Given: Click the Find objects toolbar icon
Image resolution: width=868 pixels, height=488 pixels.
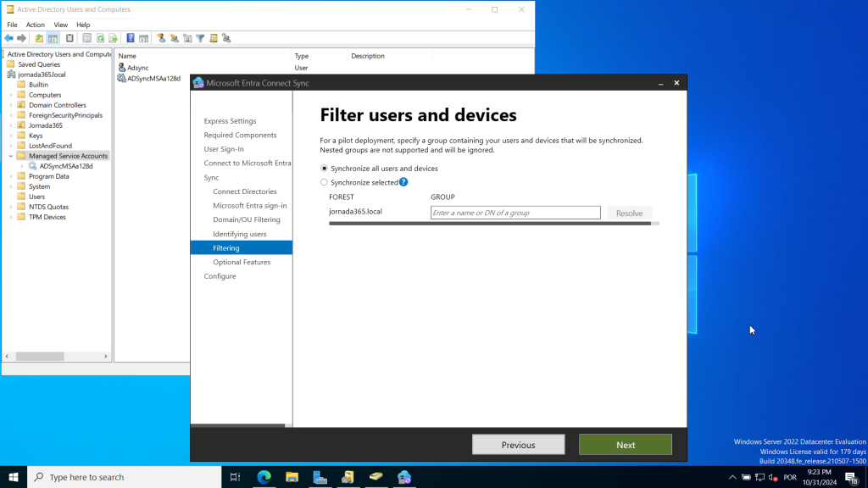Looking at the screenshot, I should click(214, 38).
